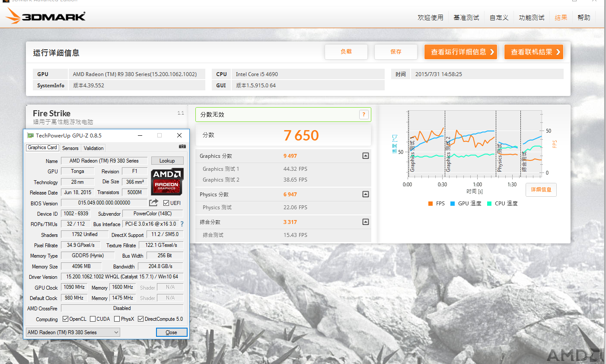Click the orange FPS legend swatch
Viewport: 606px width, 364px height.
coord(431,203)
